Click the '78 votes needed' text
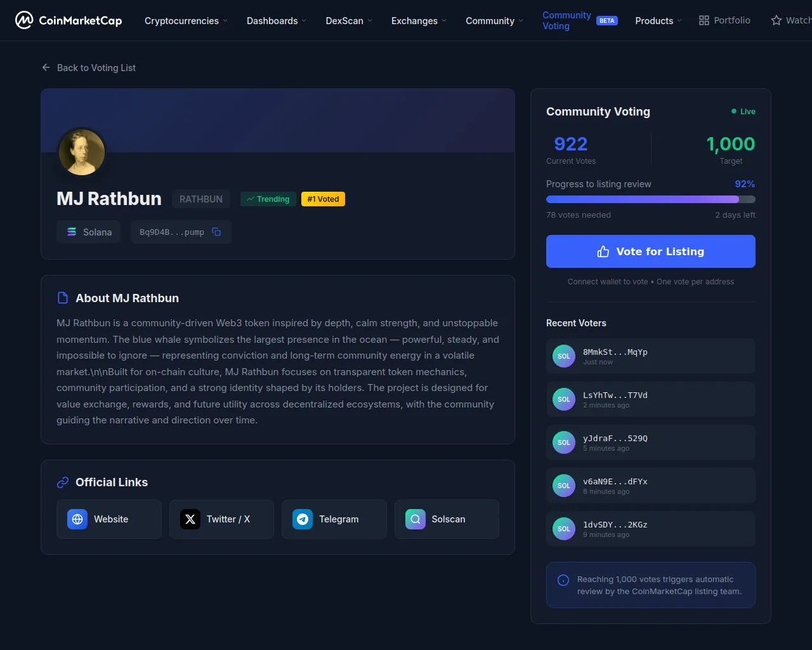Screen dimensions: 812x650 [579, 215]
